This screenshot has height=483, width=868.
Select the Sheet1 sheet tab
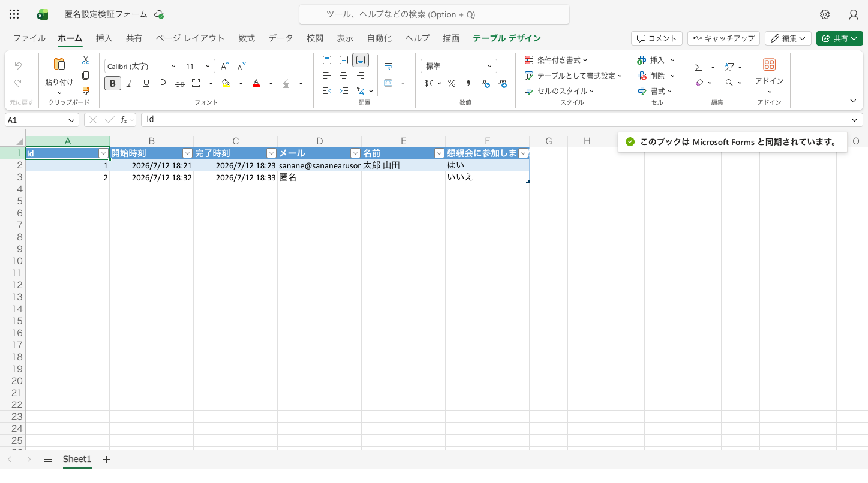click(x=77, y=459)
